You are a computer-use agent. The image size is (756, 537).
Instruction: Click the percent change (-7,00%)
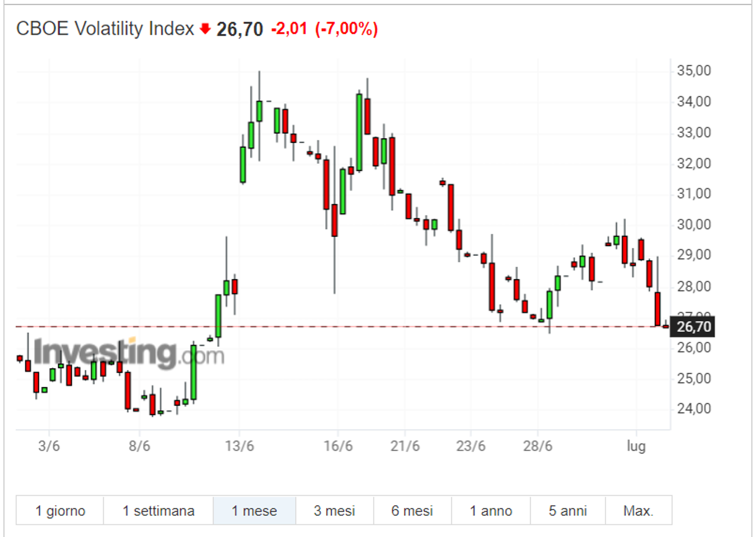point(347,29)
